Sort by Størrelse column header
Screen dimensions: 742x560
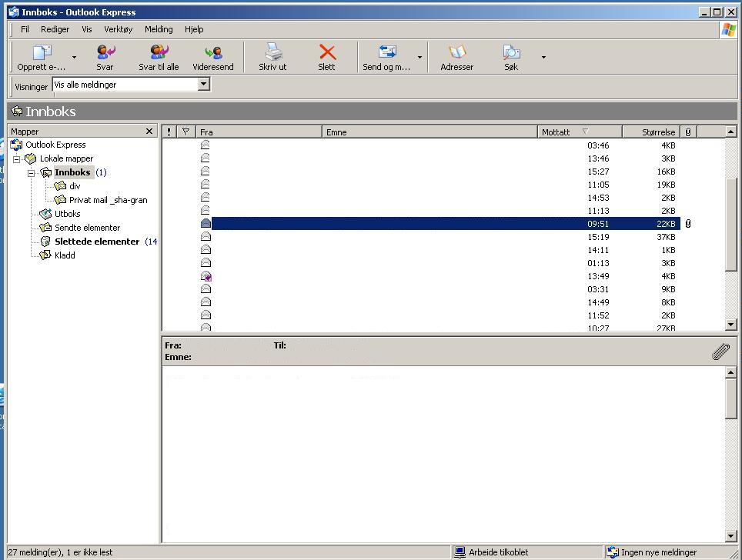(650, 132)
